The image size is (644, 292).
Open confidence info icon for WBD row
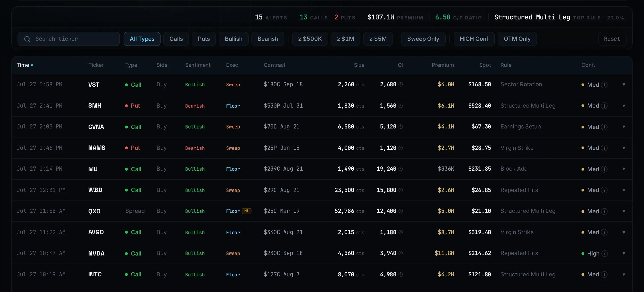pyautogui.click(x=604, y=190)
